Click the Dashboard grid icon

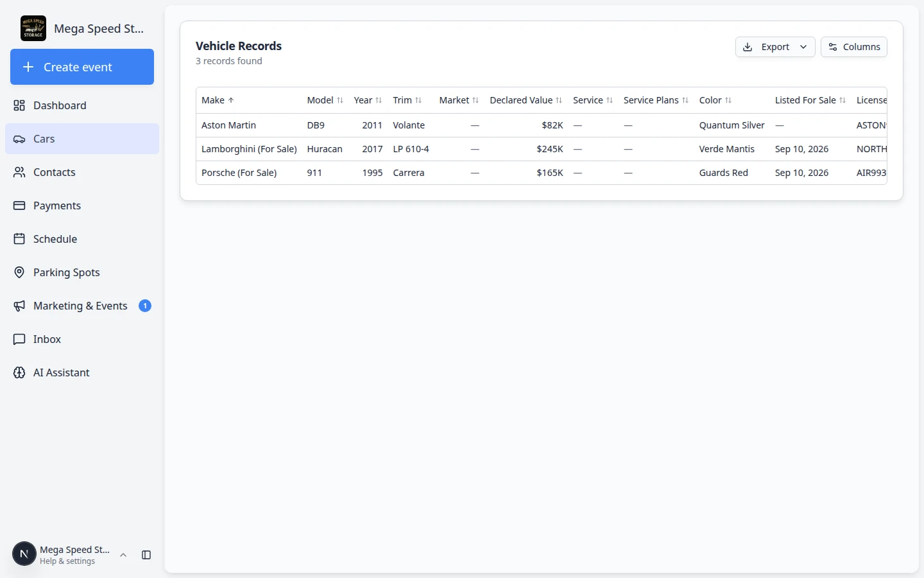[x=19, y=105]
